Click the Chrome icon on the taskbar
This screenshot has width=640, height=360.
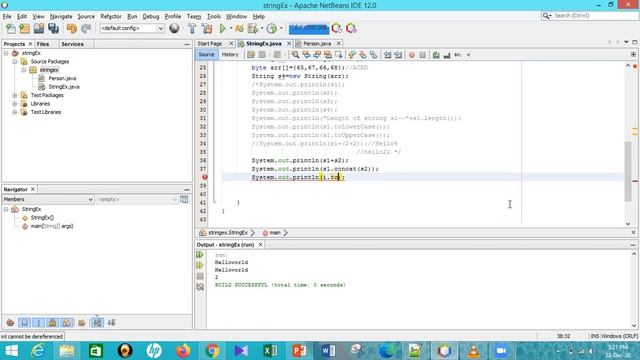tap(212, 351)
